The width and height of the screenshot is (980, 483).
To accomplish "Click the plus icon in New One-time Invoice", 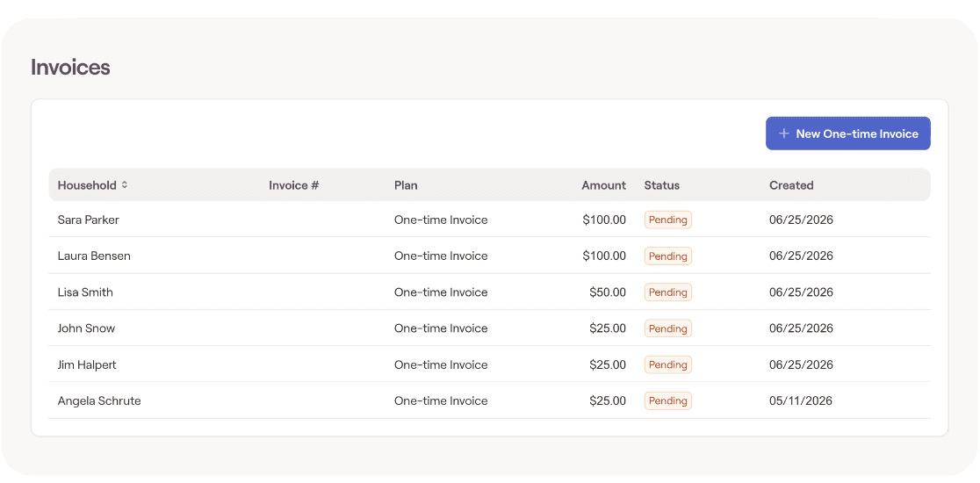I will pos(784,133).
